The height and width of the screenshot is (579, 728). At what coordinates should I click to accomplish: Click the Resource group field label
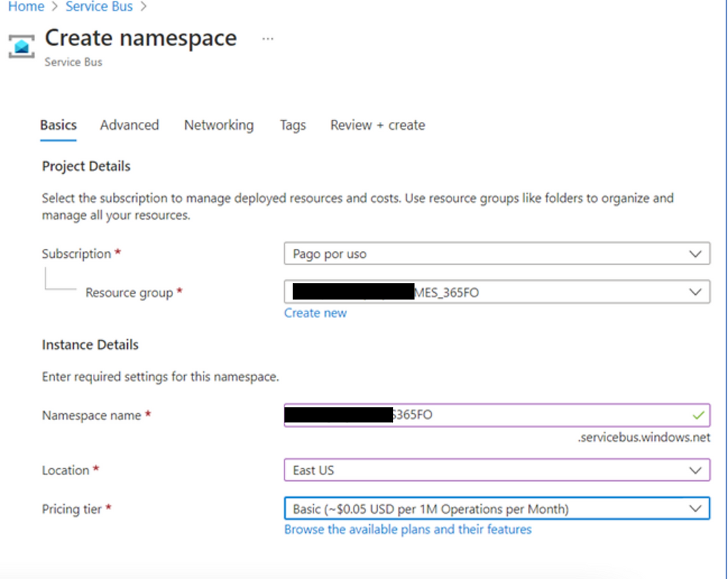pos(129,293)
